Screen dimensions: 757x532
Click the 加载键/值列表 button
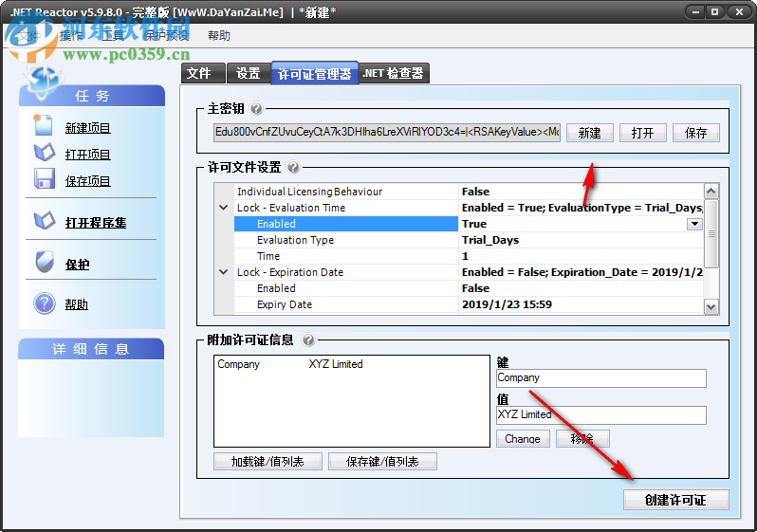click(268, 461)
